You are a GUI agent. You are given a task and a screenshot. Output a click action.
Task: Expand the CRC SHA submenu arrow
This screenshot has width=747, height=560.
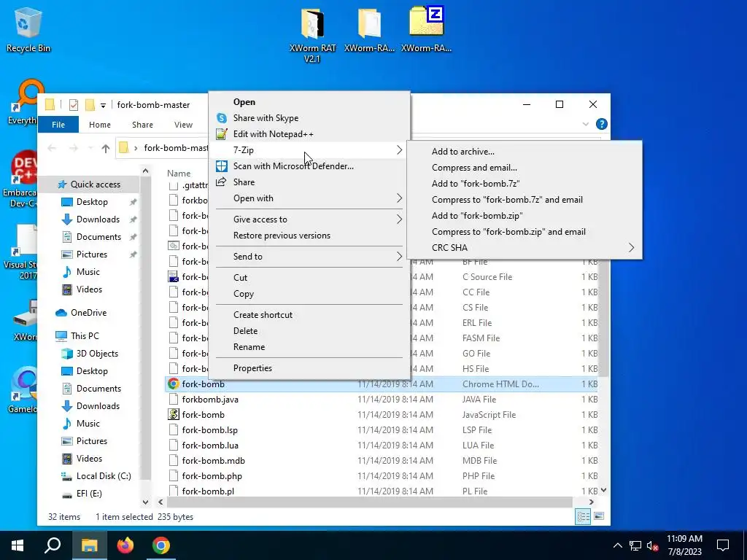[632, 248]
